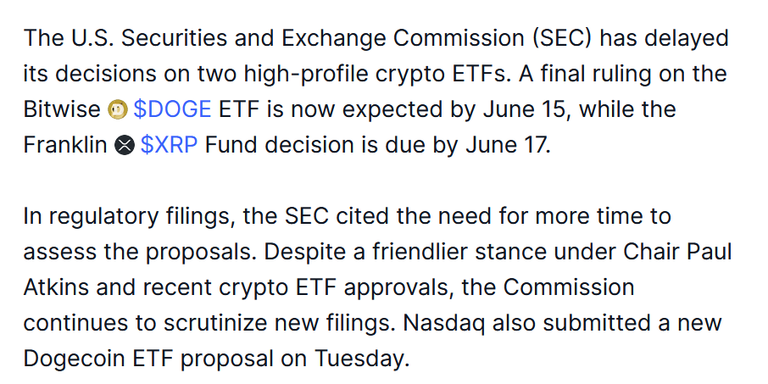Click the word "Atkins" in second paragraph
This screenshot has width=768, height=384.
coord(56,288)
